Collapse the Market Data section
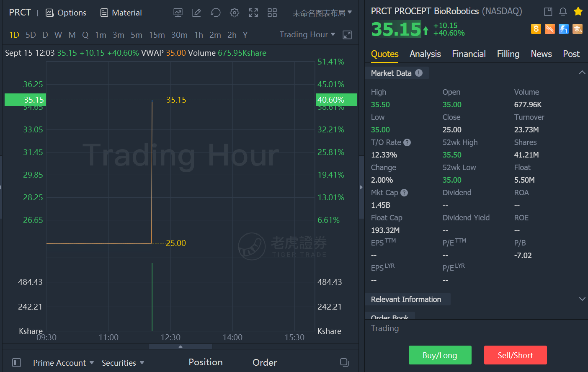The image size is (588, 372). click(582, 72)
